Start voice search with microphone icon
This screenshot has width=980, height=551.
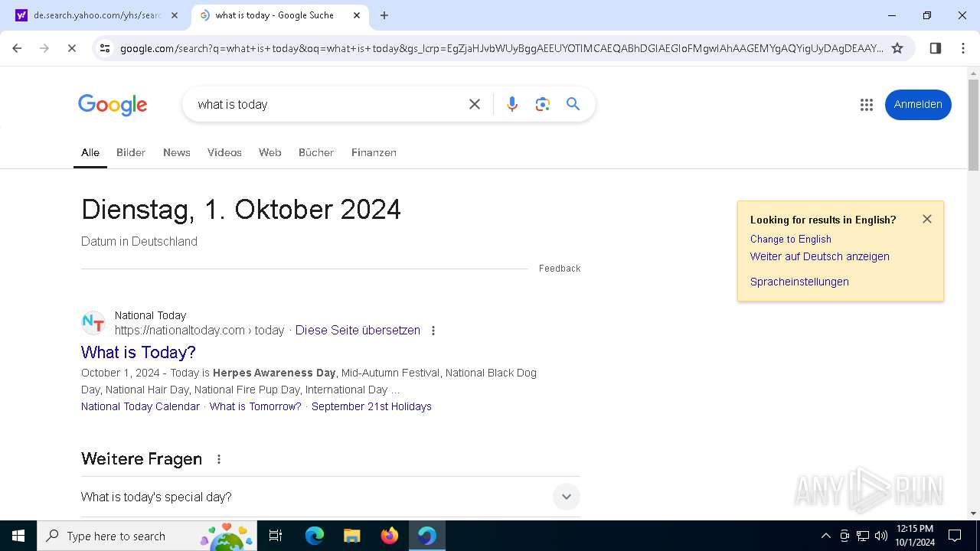click(512, 104)
